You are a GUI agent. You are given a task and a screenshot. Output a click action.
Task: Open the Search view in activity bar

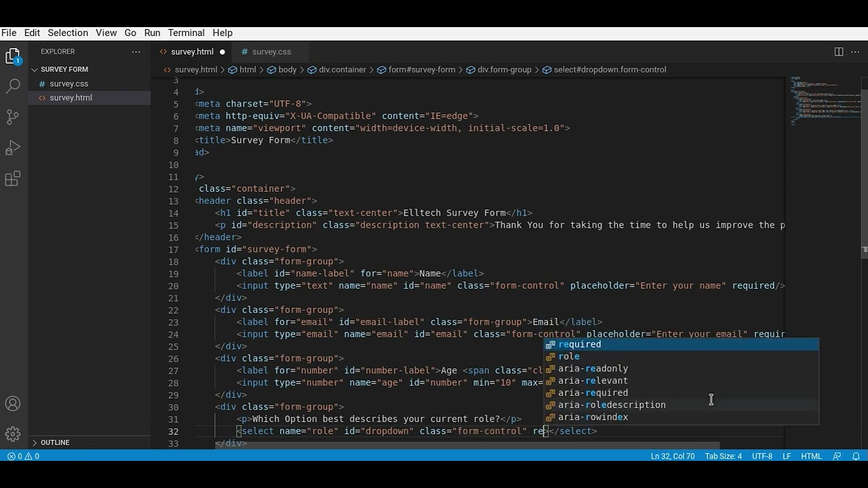click(13, 86)
